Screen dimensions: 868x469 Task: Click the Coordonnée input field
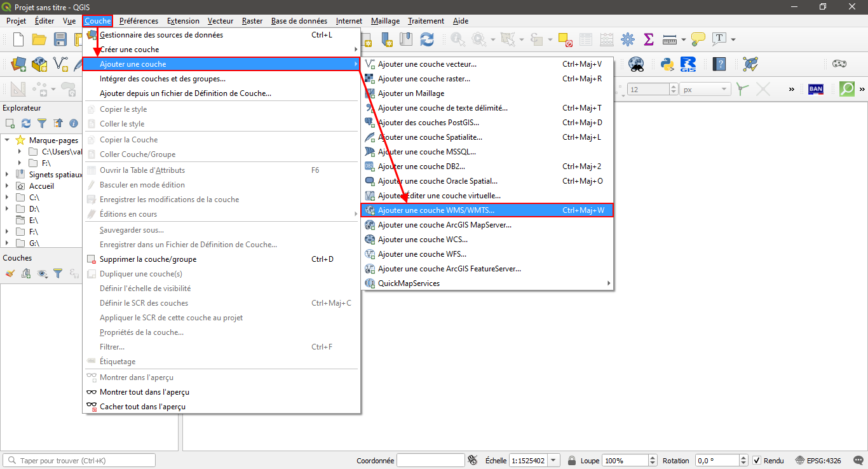(430, 461)
